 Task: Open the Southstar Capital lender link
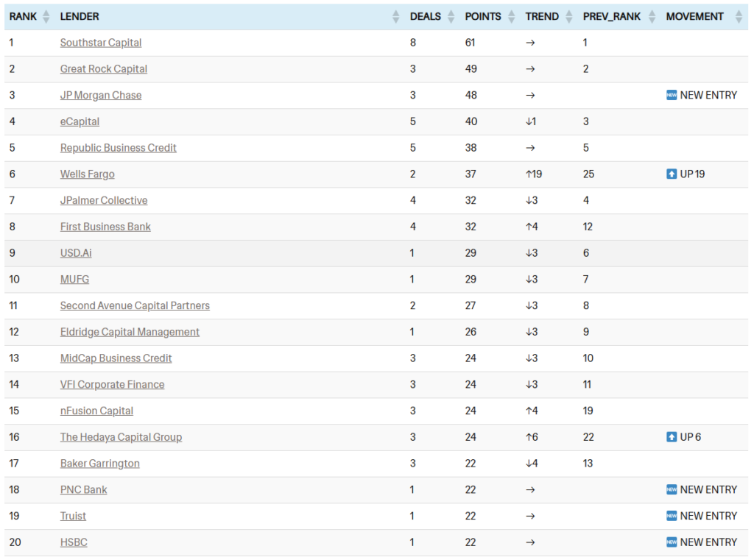click(101, 43)
